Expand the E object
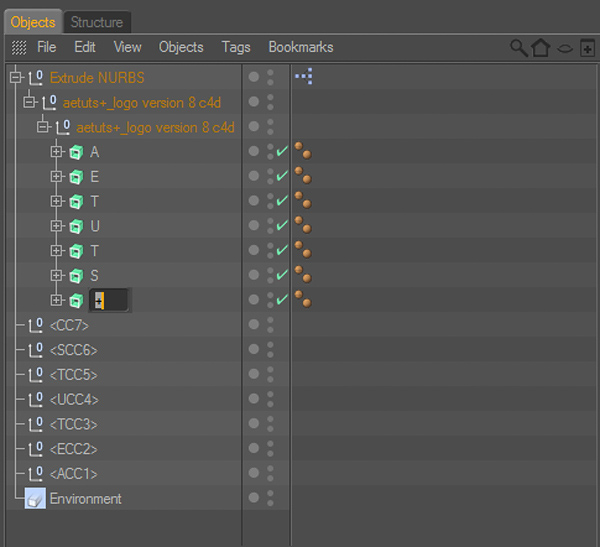The height and width of the screenshot is (547, 600). (x=56, y=176)
